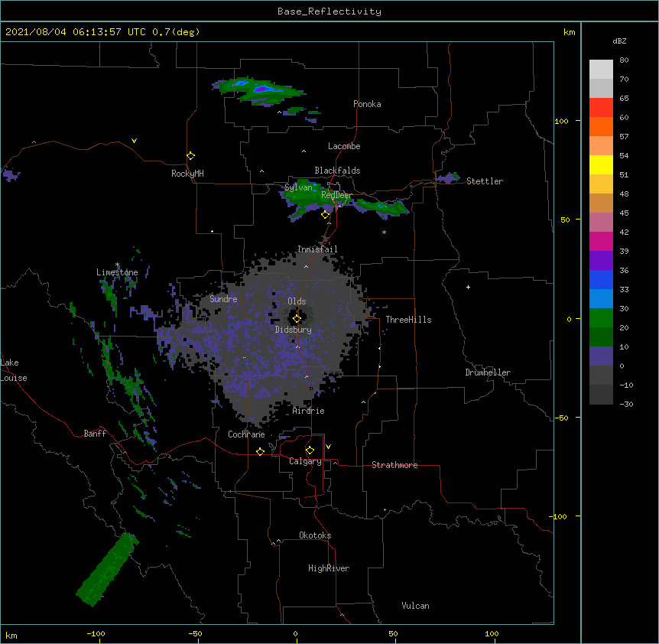659x644 pixels.
Task: Click the RockyMH town label
Action: pyautogui.click(x=187, y=174)
